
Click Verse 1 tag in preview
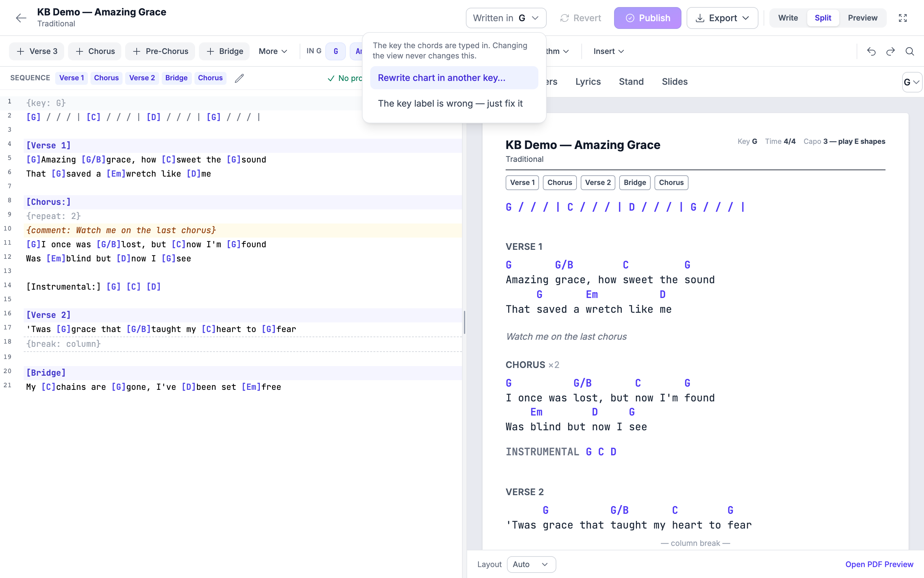(x=522, y=183)
